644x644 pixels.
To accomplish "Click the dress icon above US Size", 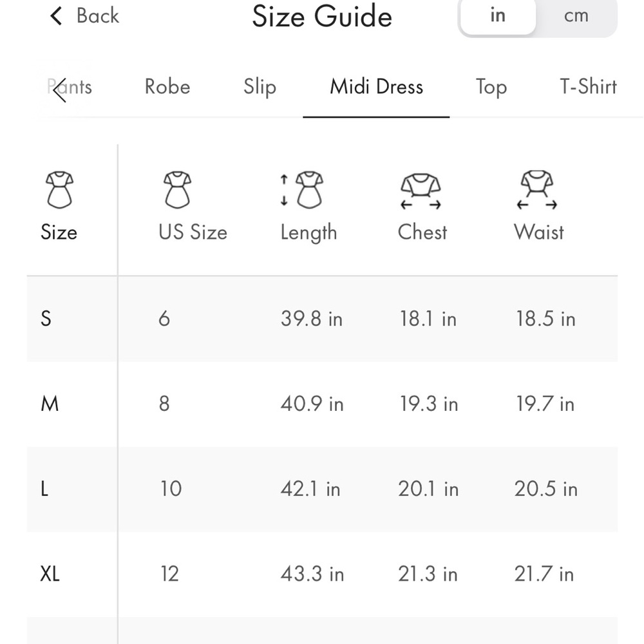I will 178,190.
